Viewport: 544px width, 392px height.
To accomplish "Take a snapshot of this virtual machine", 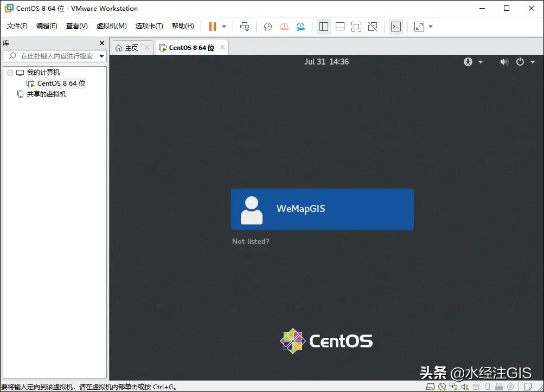I will [x=267, y=26].
